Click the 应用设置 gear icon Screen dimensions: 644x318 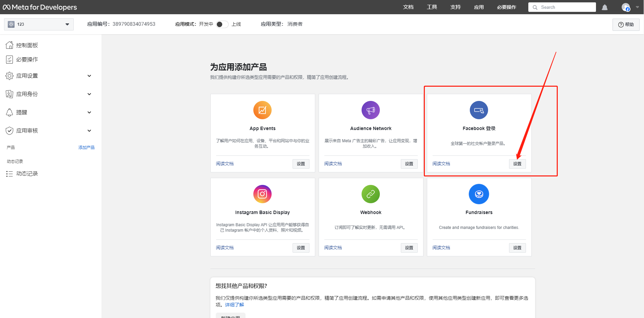pos(9,76)
